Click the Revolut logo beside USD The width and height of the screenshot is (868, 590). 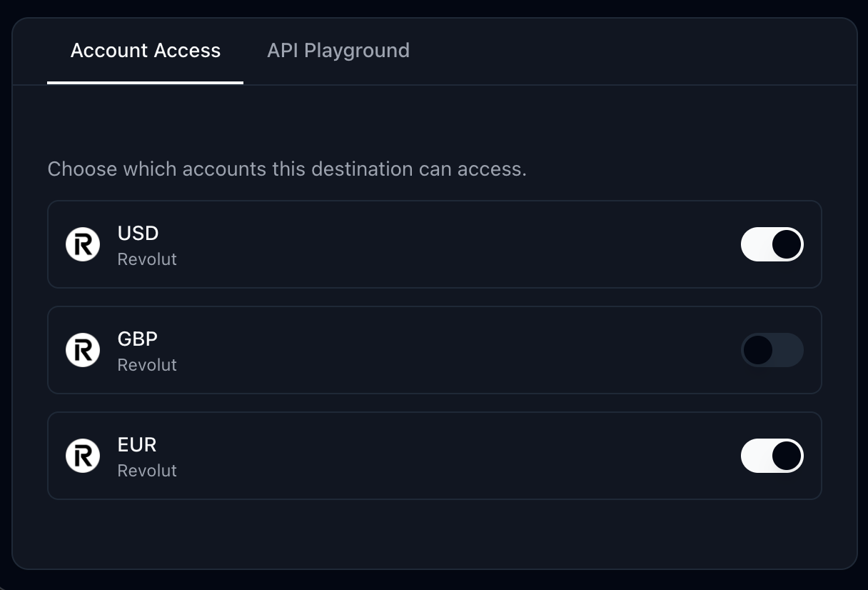pos(83,244)
